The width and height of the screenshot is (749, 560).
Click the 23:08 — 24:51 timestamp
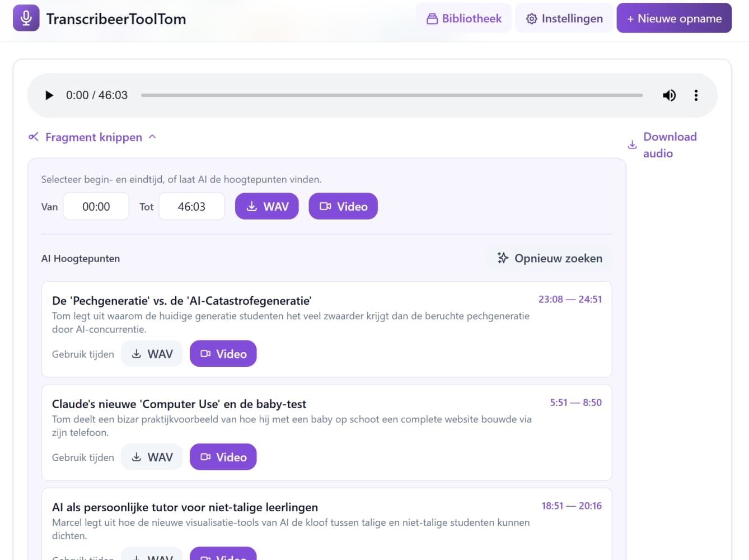[570, 300]
